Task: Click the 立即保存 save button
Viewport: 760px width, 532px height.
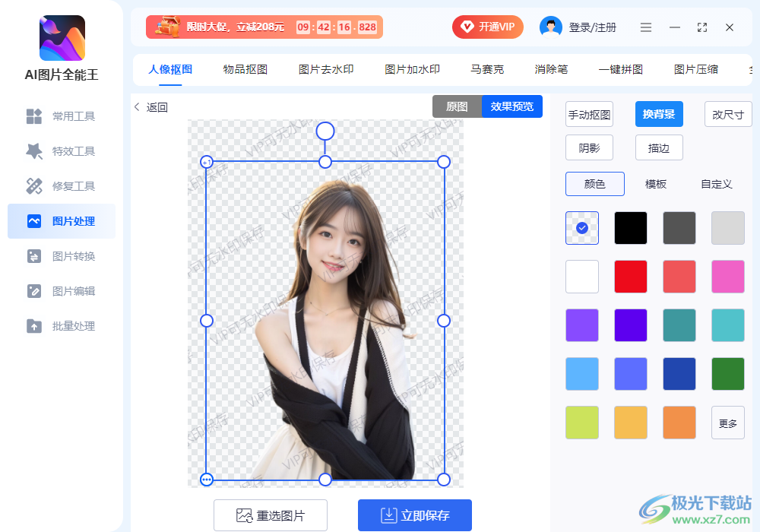Action: [414, 515]
